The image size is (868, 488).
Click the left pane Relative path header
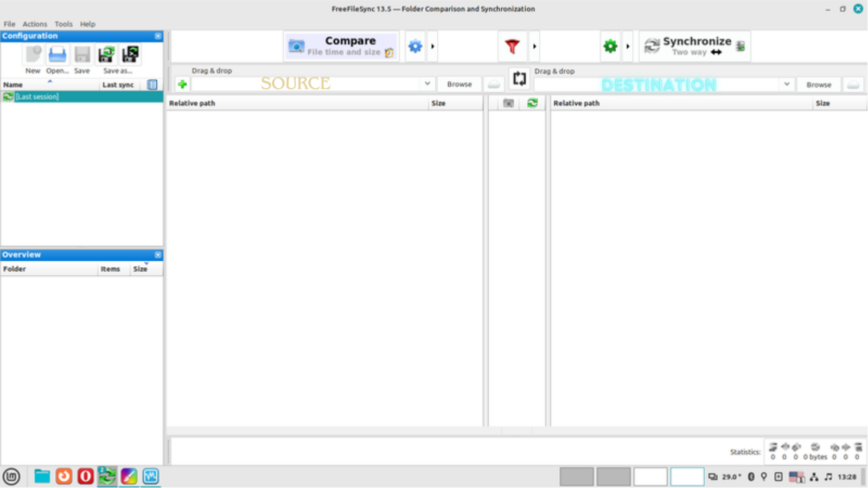[297, 103]
